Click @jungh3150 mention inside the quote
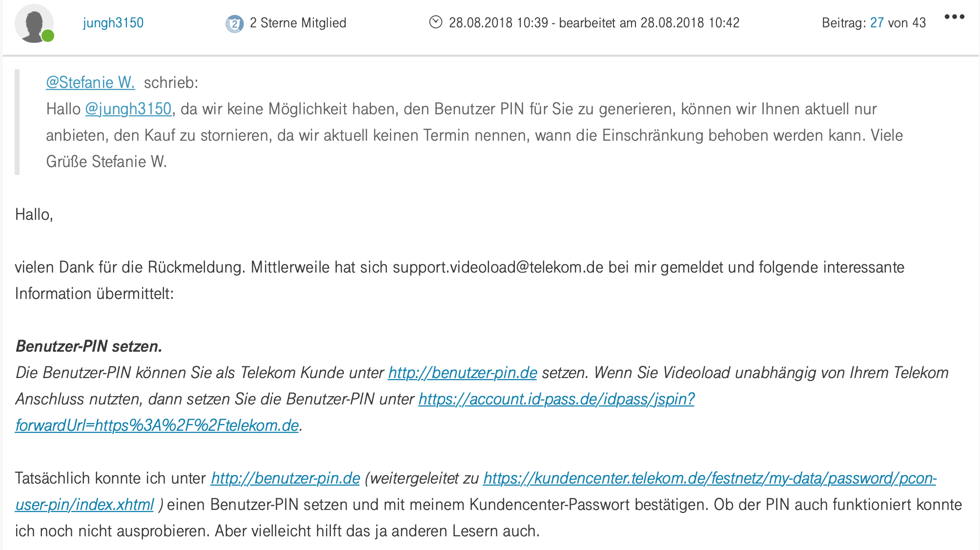The width and height of the screenshot is (980, 550). [128, 109]
